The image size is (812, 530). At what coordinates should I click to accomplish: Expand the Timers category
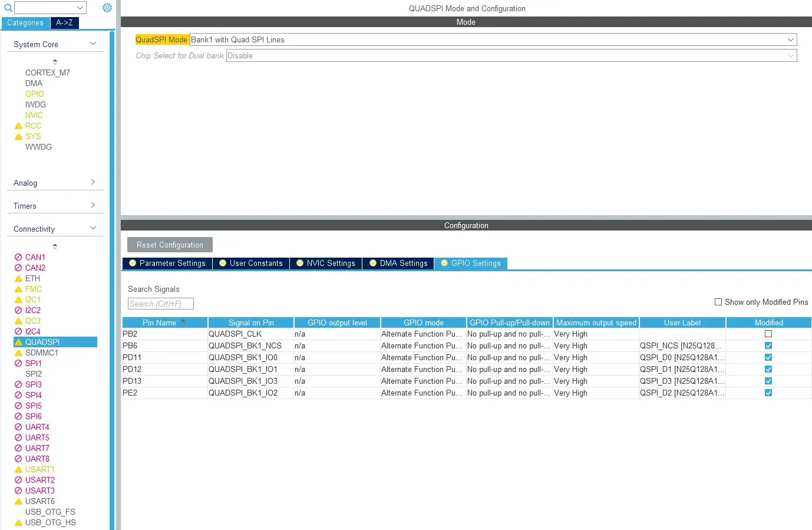(93, 205)
